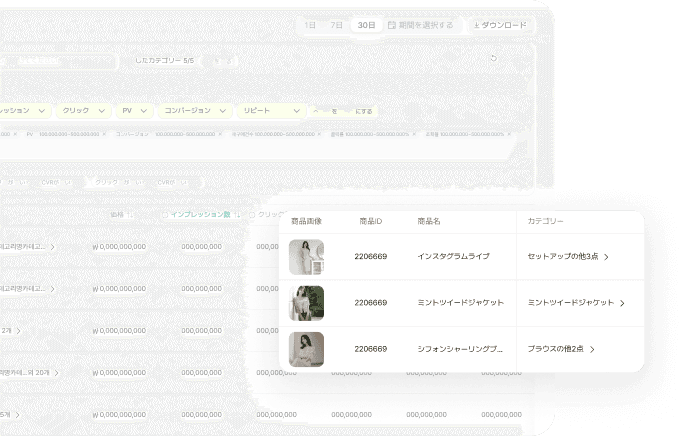This screenshot has height=436, width=681.
Task: Open the 期間を選択する date picker
Action: [420, 25]
